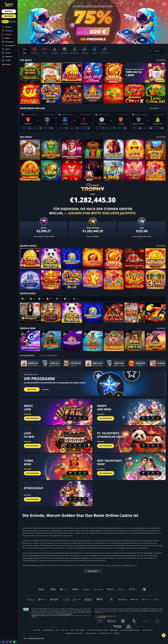Open the Anbieter provider dropdown

coord(159,51)
